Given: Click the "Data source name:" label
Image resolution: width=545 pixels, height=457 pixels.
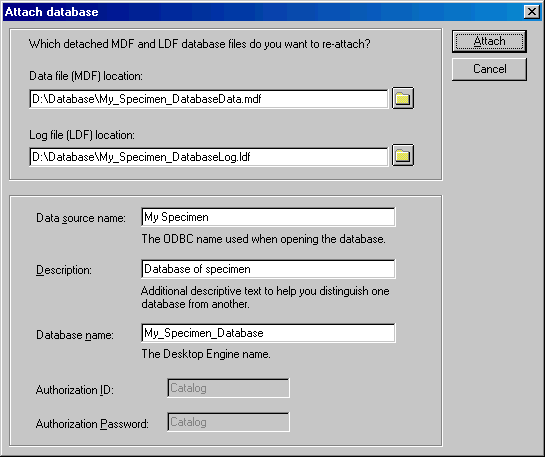Looking at the screenshot, I should tap(81, 218).
